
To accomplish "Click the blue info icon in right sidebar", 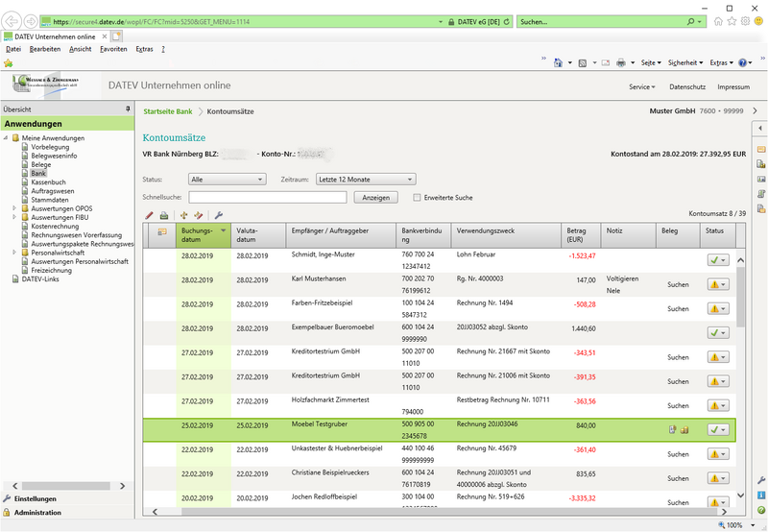I will 761,496.
